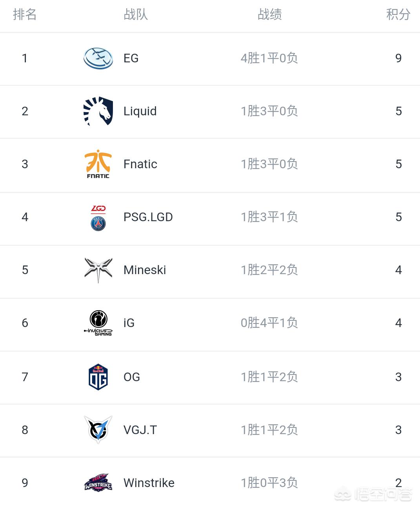
Task: Click the 排名 column header
Action: [25, 15]
